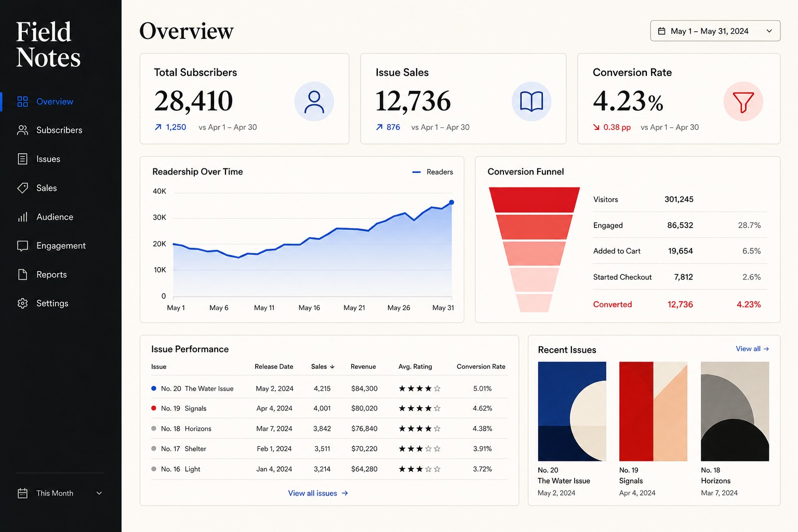Image resolution: width=798 pixels, height=532 pixels.
Task: Click the Audience bar chart icon
Action: pyautogui.click(x=22, y=217)
